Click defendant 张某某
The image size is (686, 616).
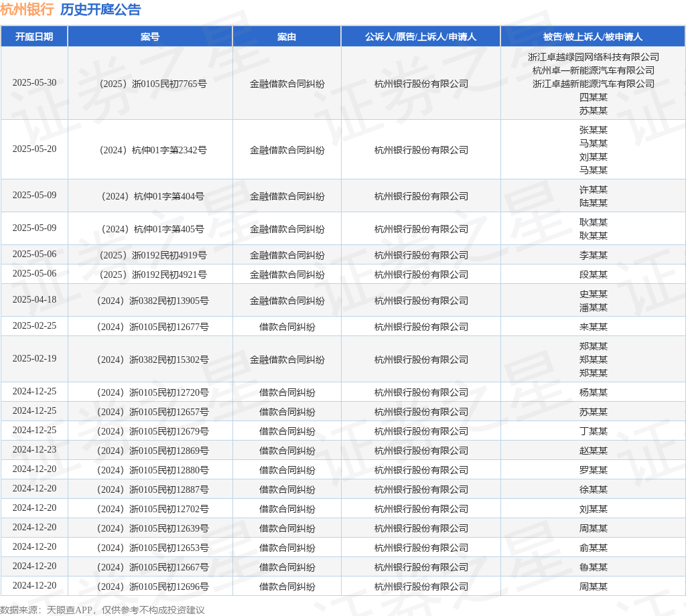[594, 130]
